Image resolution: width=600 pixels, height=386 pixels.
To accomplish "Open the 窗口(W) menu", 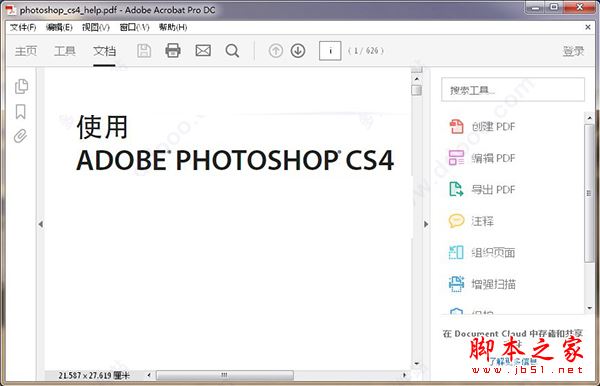I will 134,27.
